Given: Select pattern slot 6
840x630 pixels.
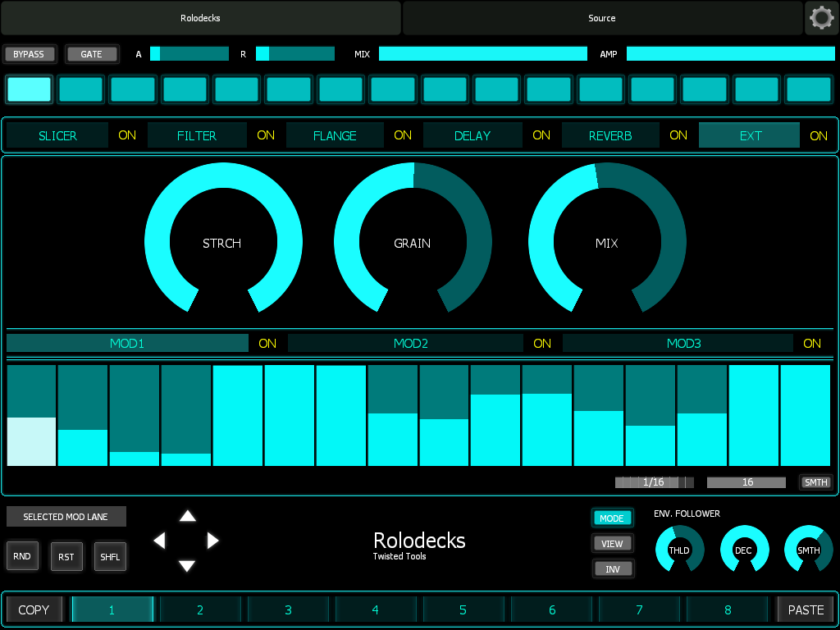Looking at the screenshot, I should click(x=552, y=609).
